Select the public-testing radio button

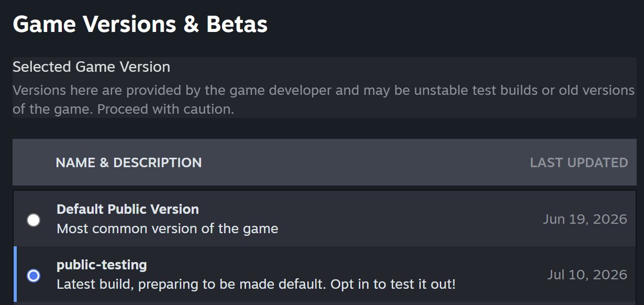pos(34,276)
